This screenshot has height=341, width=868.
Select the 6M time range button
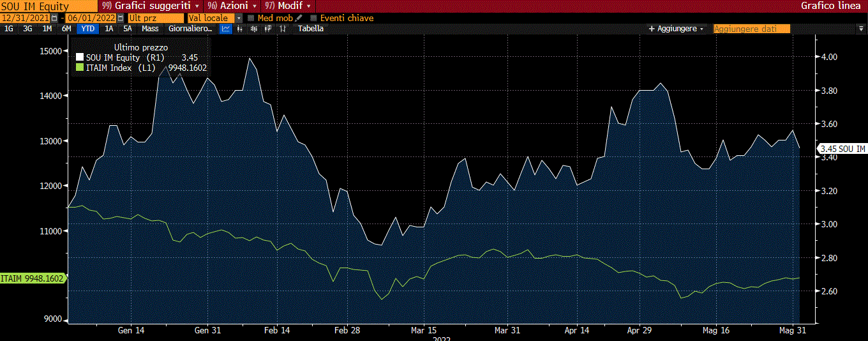coord(66,29)
